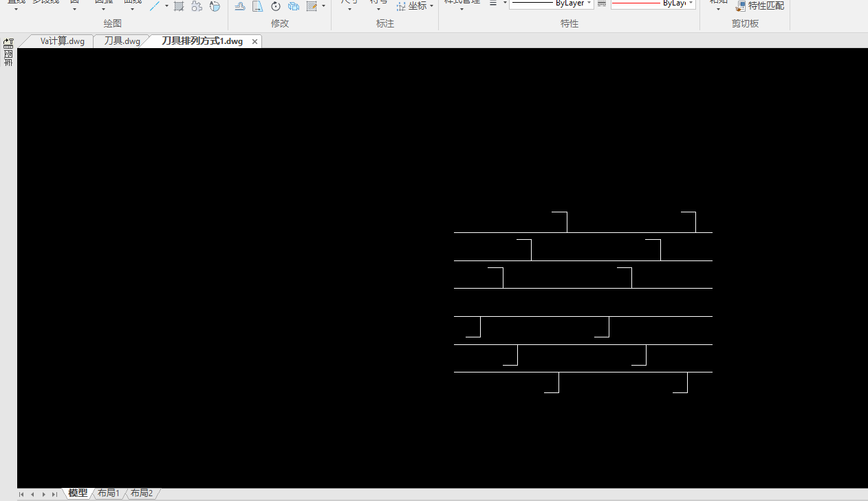Click the stamp-shaped icon in 修改 panel
This screenshot has width=868, height=501.
point(240,5)
